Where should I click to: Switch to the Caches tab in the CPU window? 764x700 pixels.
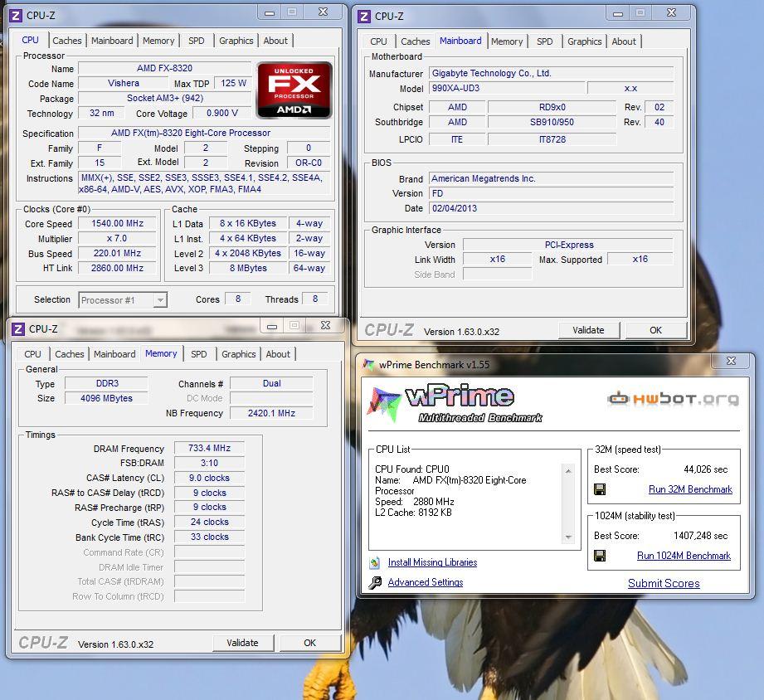pos(66,41)
